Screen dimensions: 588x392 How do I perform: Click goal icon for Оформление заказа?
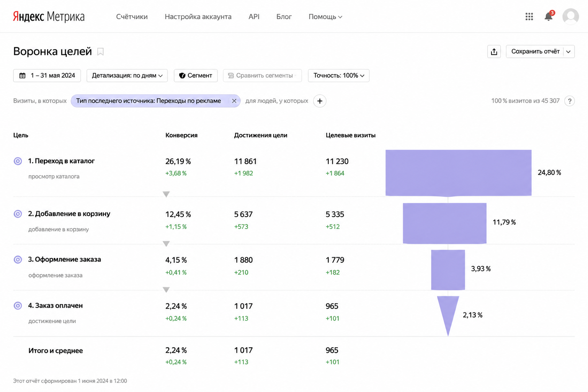point(18,260)
